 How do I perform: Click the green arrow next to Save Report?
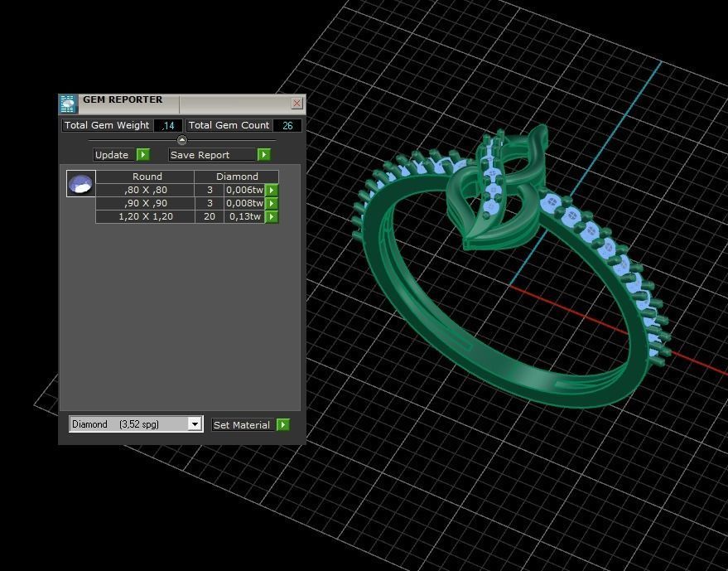263,155
